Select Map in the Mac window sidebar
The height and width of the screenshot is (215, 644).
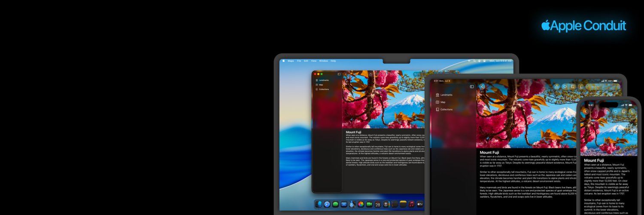click(x=319, y=85)
